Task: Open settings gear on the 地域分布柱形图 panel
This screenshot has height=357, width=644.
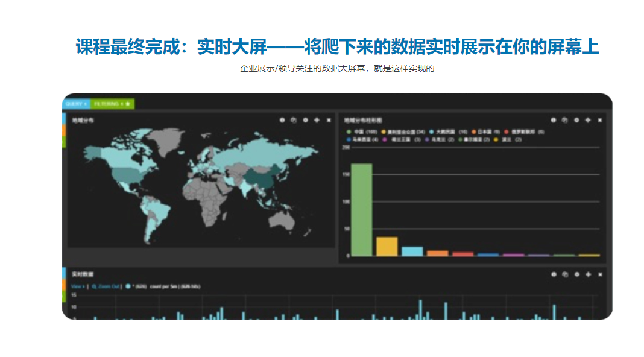Action: tap(576, 121)
